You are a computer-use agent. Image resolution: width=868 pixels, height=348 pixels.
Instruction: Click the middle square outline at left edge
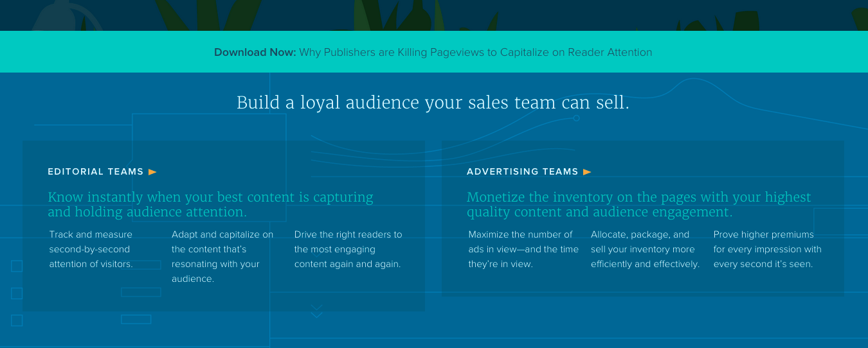pos(17,293)
